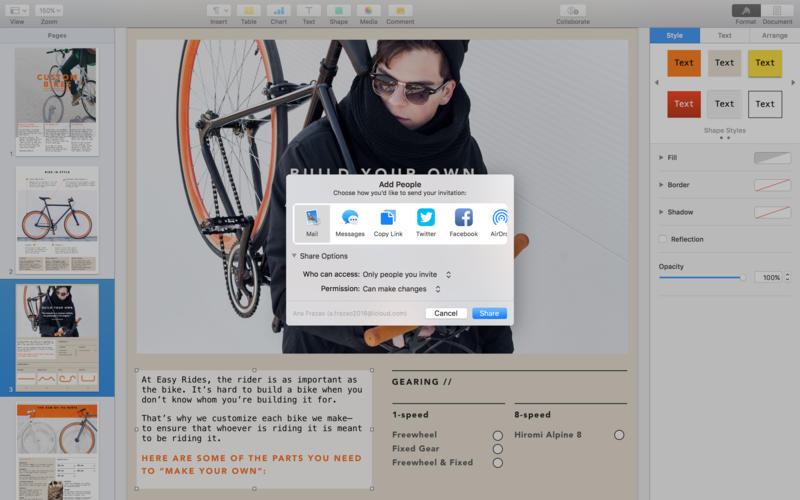Click the GEARING // heading text
The image size is (800, 500).
pos(422,382)
